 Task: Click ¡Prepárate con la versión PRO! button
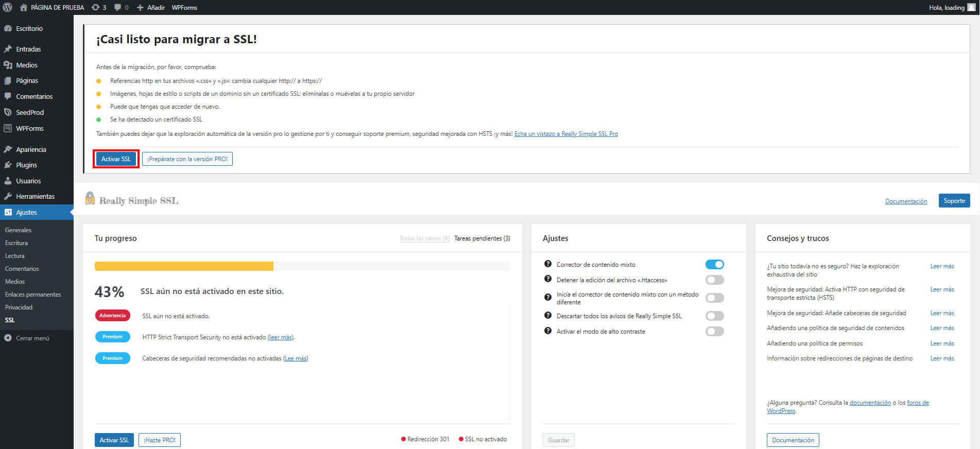(x=187, y=159)
